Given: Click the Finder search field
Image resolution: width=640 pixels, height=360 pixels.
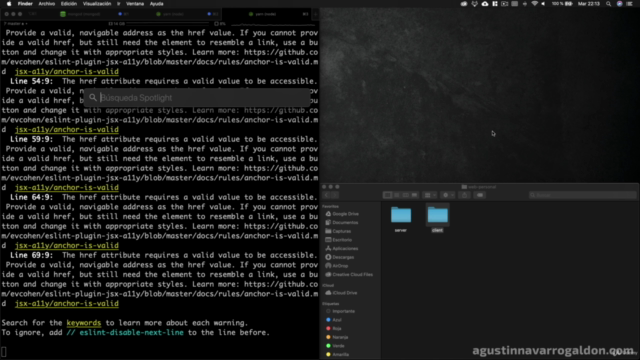Looking at the screenshot, I should (582, 195).
